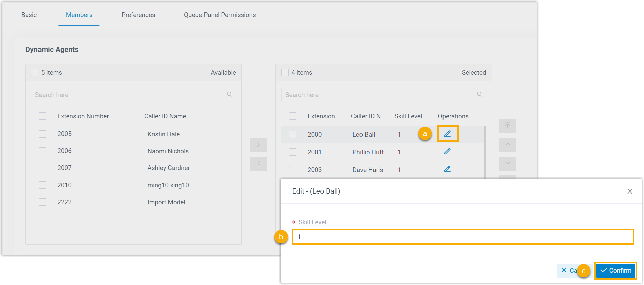Tick the checkbox for extension 2001
This screenshot has height=285, width=644.
point(293,152)
